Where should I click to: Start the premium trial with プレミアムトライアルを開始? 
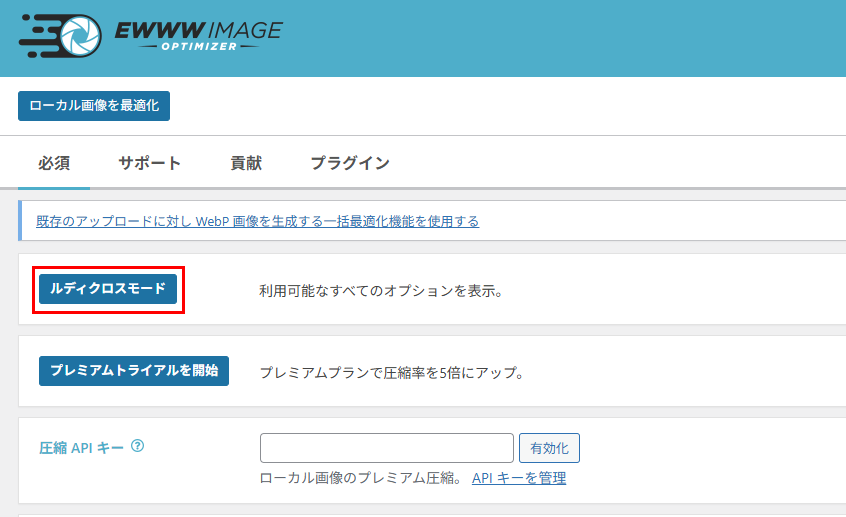[x=134, y=370]
